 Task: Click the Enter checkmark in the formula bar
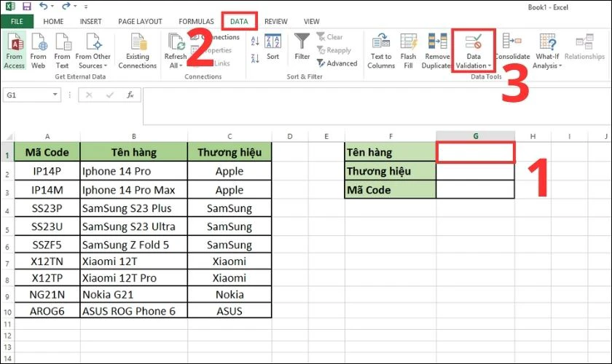point(110,95)
